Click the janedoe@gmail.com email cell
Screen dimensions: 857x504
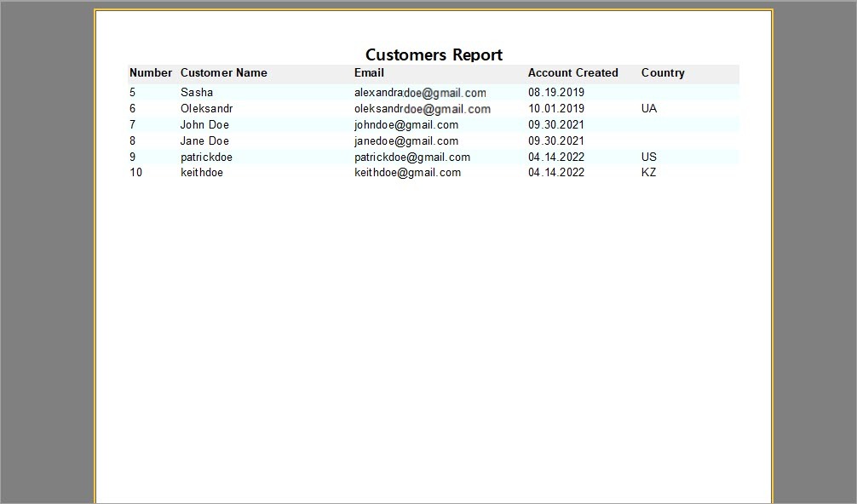coord(406,140)
